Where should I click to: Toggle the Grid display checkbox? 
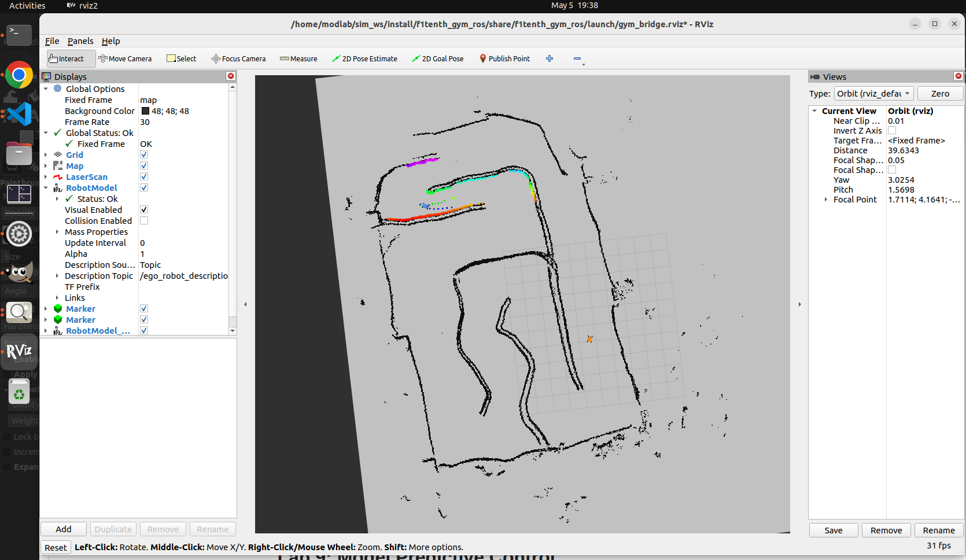pyautogui.click(x=144, y=155)
